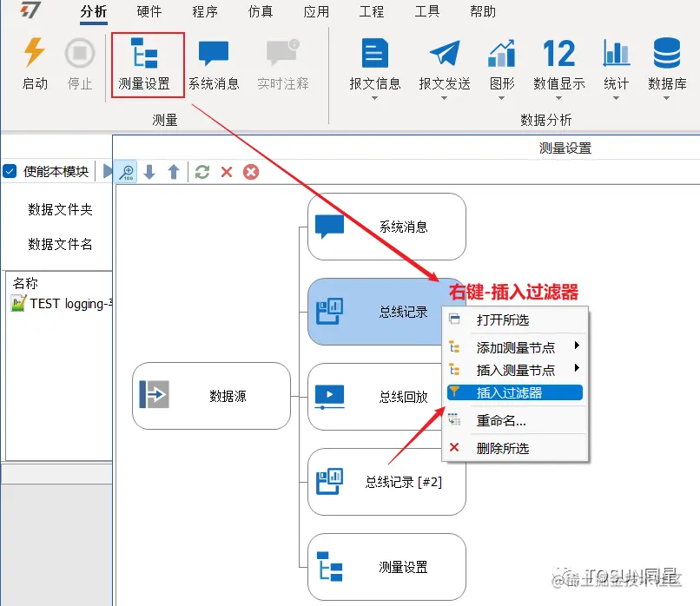Click the blue down arrow toolbar icon
Viewport: 700px width, 606px height.
pyautogui.click(x=149, y=172)
